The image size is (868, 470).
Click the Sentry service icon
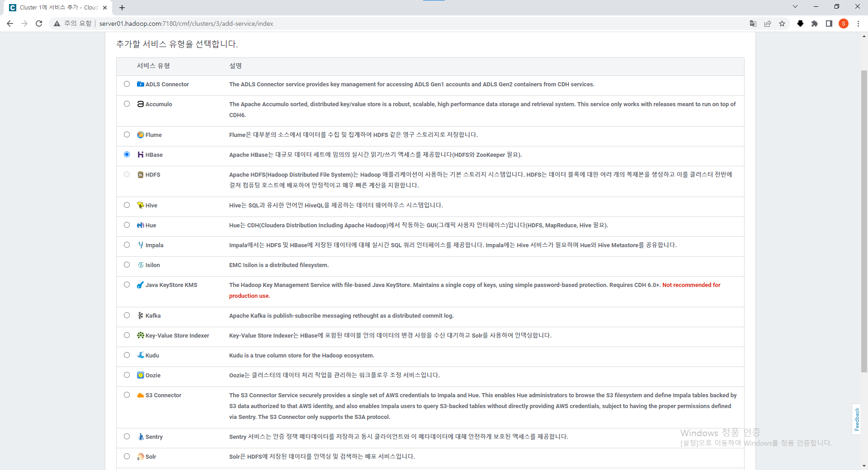tap(141, 437)
